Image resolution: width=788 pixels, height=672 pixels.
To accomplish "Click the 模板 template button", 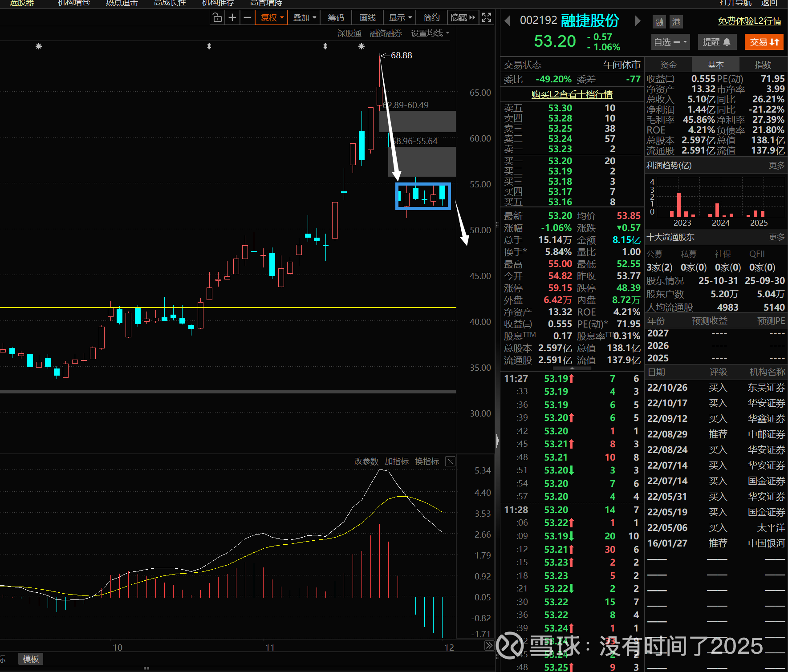I will click(x=31, y=659).
